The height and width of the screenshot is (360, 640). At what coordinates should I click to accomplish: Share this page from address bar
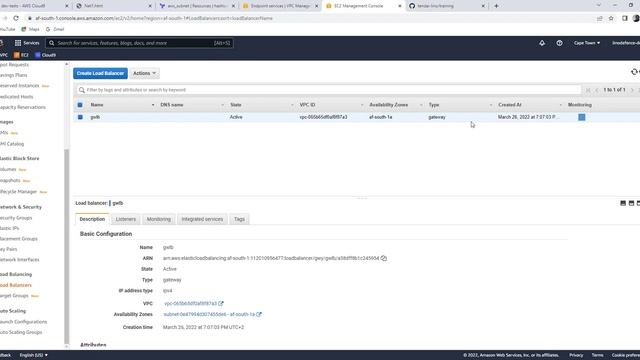pyautogui.click(x=600, y=18)
